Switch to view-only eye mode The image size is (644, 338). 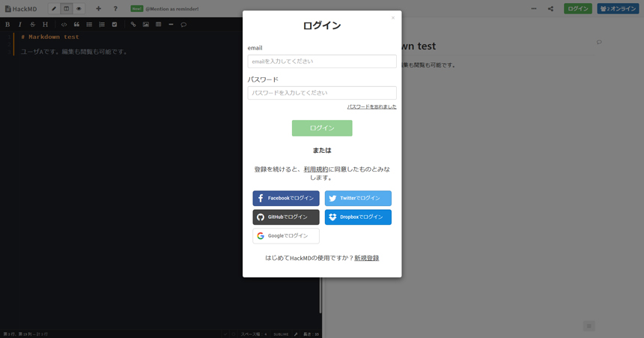click(79, 9)
